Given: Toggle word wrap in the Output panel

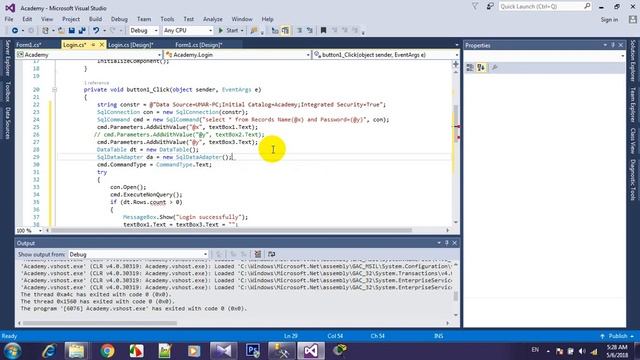Looking at the screenshot, I should [x=271, y=254].
